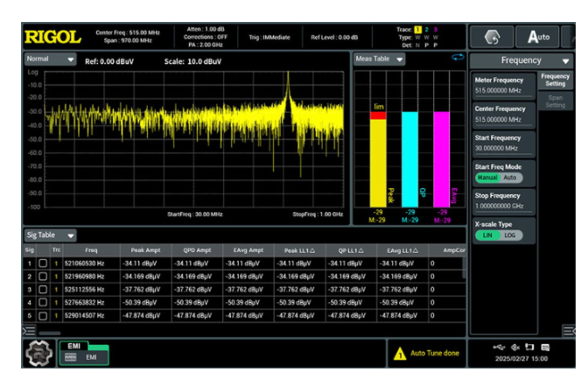Select Trace 2 indicator
The width and height of the screenshot is (588, 379).
click(x=426, y=29)
